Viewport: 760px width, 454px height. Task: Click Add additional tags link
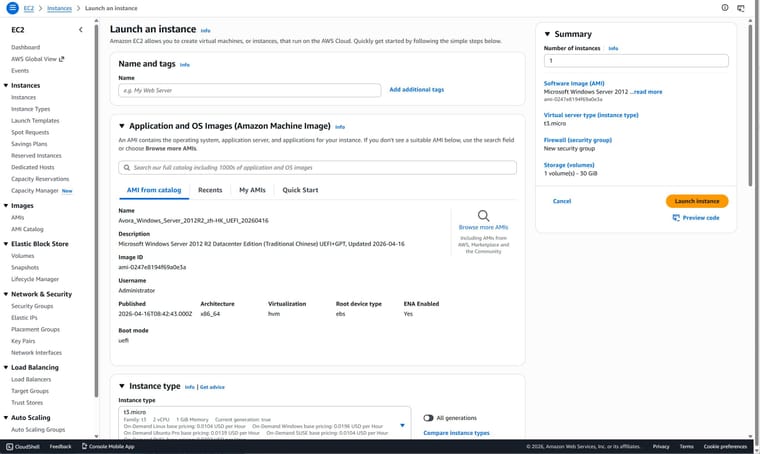click(x=416, y=90)
